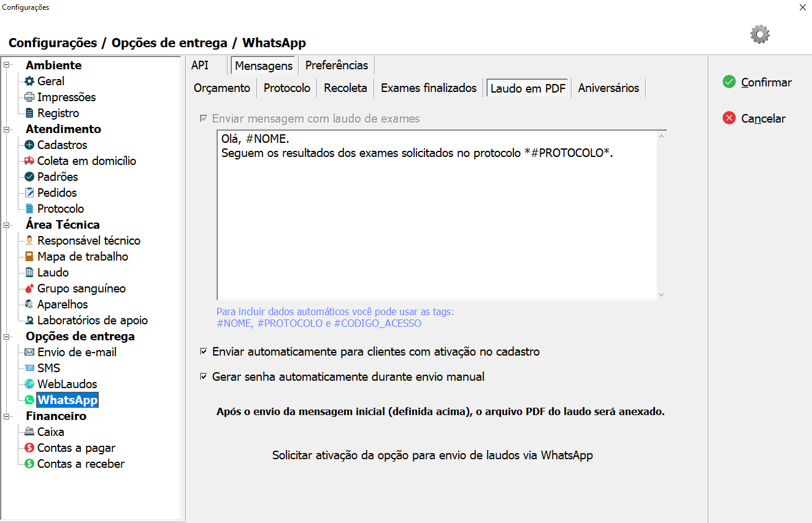Viewport: 812px width, 523px height.
Task: Click the Registro document icon
Action: 29,113
